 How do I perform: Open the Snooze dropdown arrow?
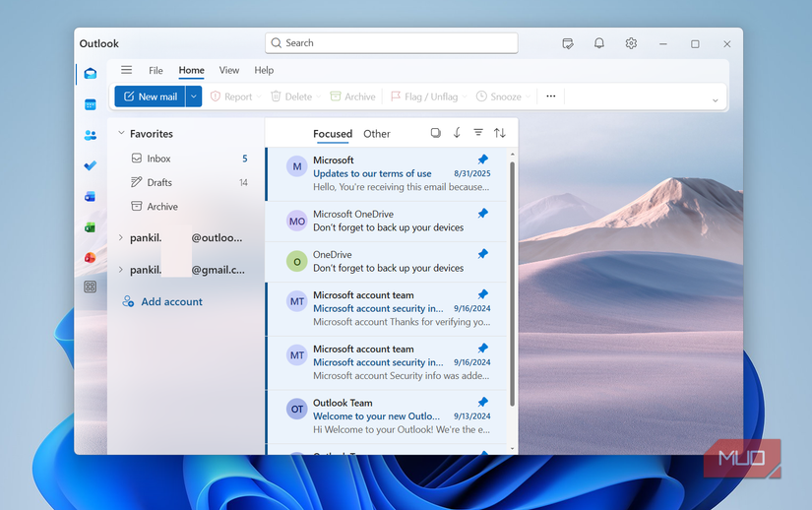[x=528, y=96]
